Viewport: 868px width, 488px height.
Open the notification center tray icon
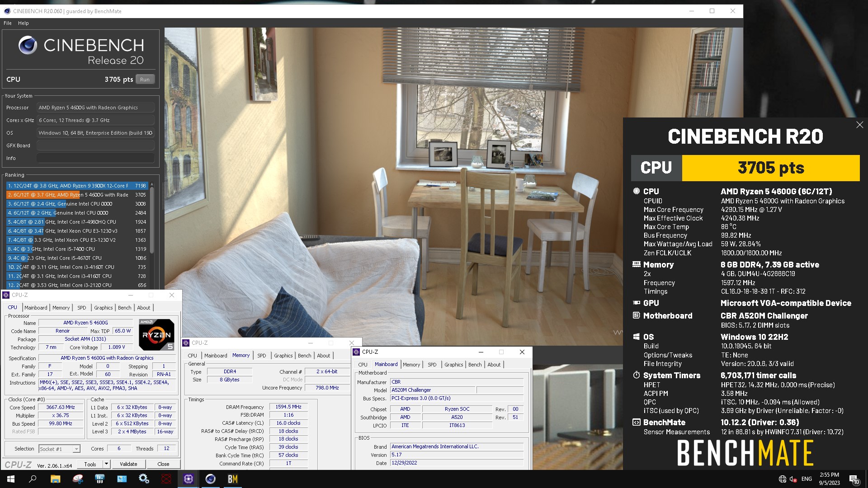coord(854,479)
